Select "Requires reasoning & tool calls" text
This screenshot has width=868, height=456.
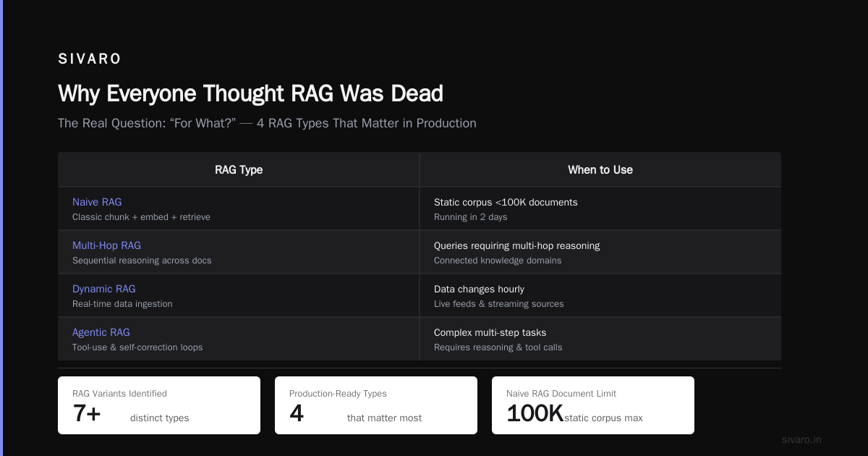pos(498,347)
